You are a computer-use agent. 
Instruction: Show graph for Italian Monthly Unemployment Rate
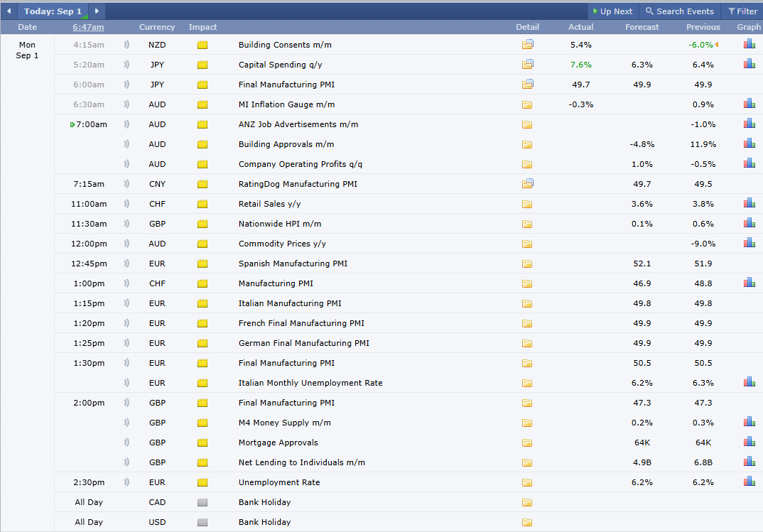pyautogui.click(x=750, y=382)
